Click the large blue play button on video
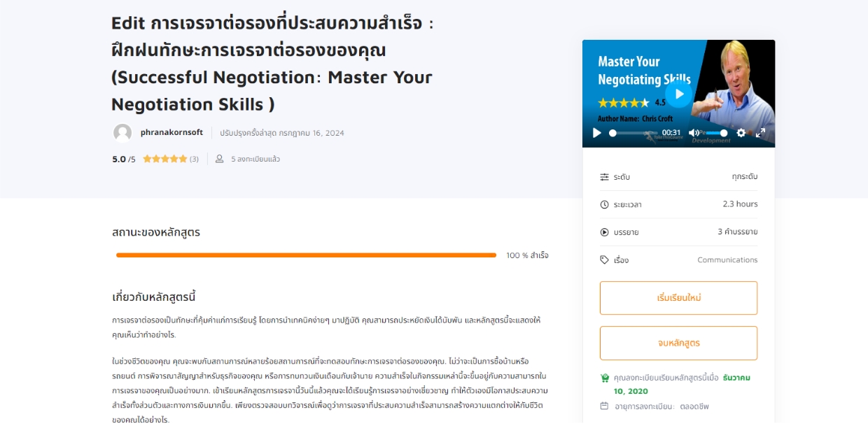The width and height of the screenshot is (868, 433). pyautogui.click(x=678, y=94)
